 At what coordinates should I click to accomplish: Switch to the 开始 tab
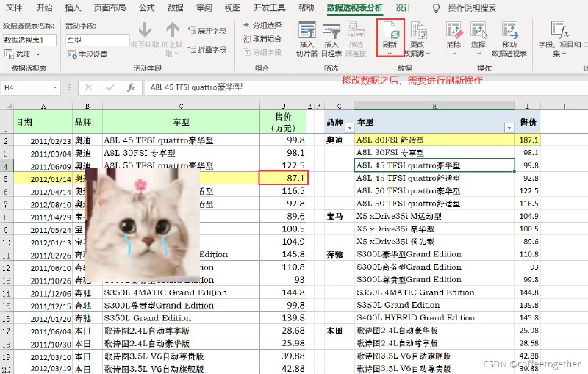(x=45, y=8)
